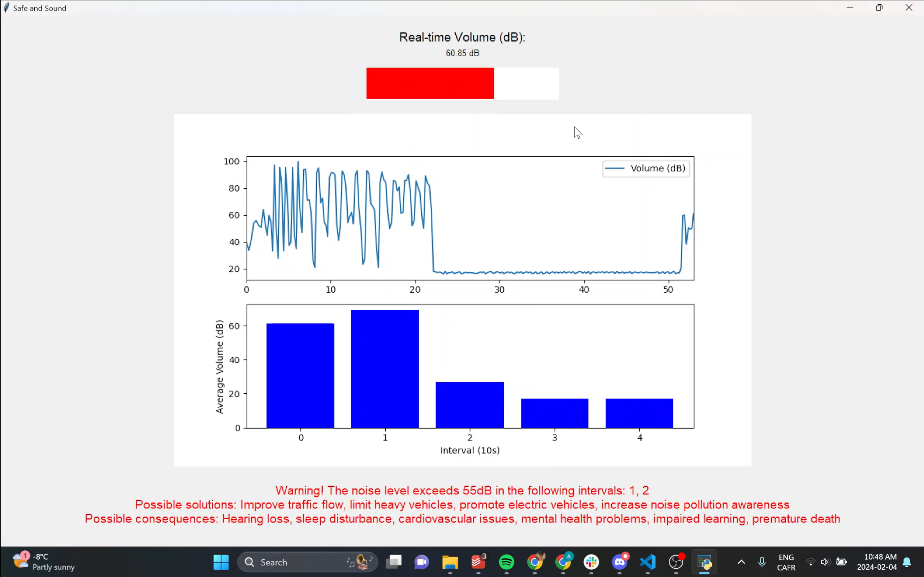Open Discord from the taskbar
Viewport: 924px width, 577px height.
619,562
